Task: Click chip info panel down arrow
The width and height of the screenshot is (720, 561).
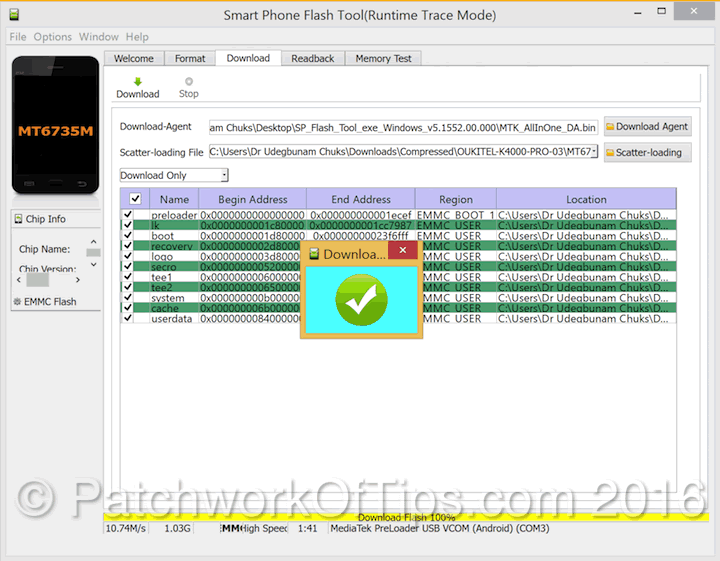Action: point(93,264)
